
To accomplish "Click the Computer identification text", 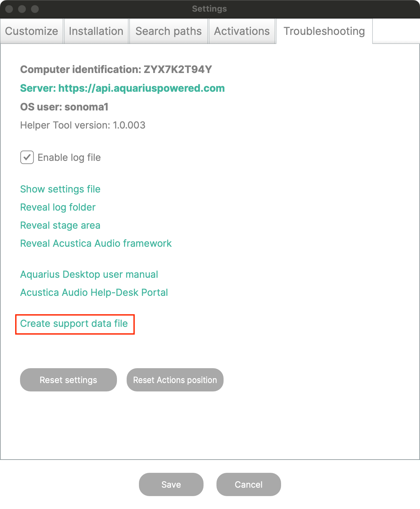I will [x=116, y=69].
